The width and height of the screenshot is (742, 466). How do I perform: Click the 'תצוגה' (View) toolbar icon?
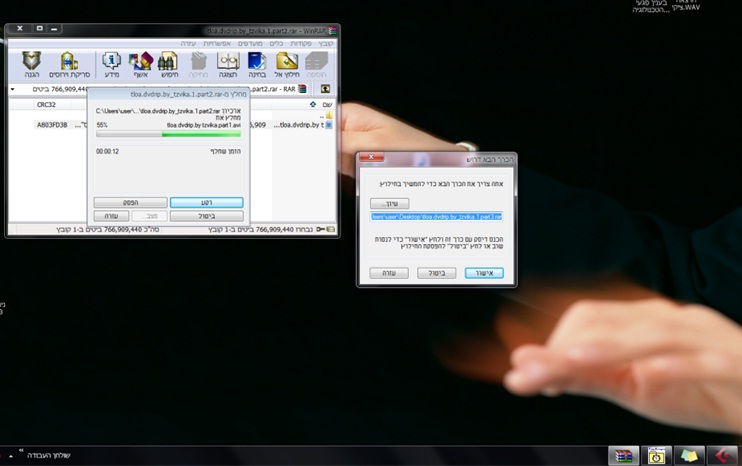[x=228, y=65]
